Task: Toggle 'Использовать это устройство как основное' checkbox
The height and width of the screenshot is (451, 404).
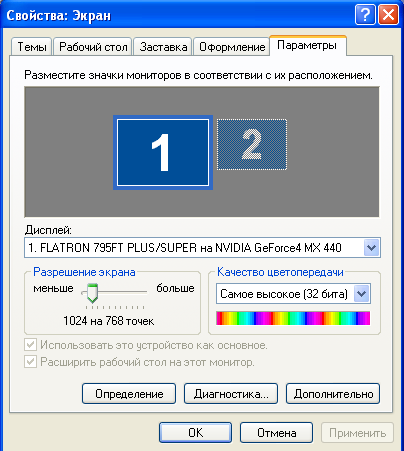Action: tap(31, 345)
